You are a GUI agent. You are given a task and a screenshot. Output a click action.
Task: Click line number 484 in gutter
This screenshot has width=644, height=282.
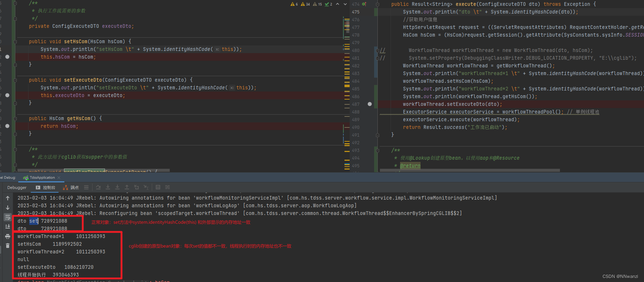click(x=355, y=81)
